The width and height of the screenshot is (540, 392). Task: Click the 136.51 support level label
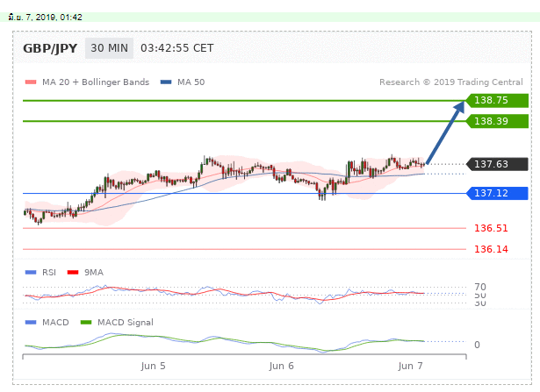point(491,229)
